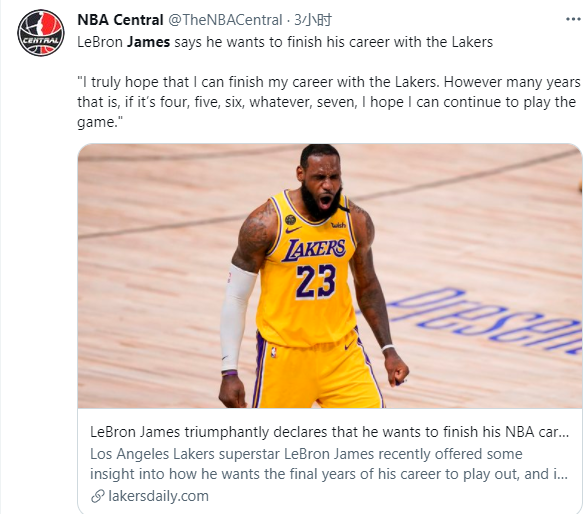Open the article headline about LeBron James

(330, 432)
